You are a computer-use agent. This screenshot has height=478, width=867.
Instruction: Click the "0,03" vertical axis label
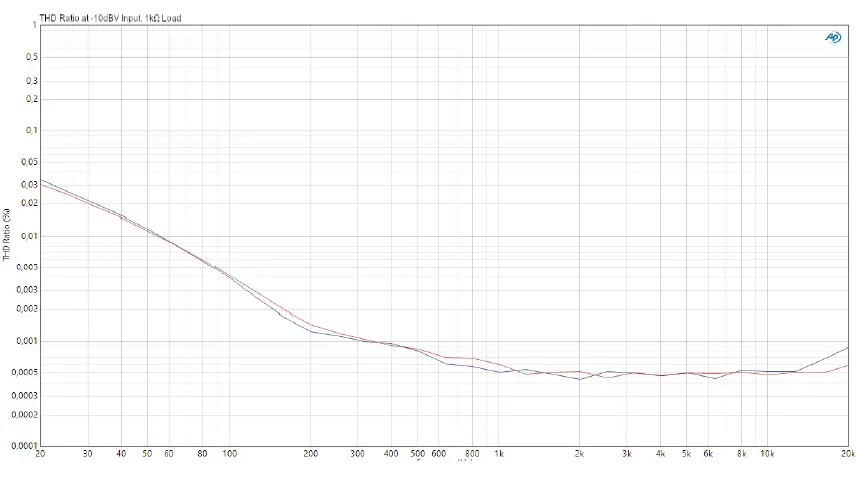coord(30,185)
